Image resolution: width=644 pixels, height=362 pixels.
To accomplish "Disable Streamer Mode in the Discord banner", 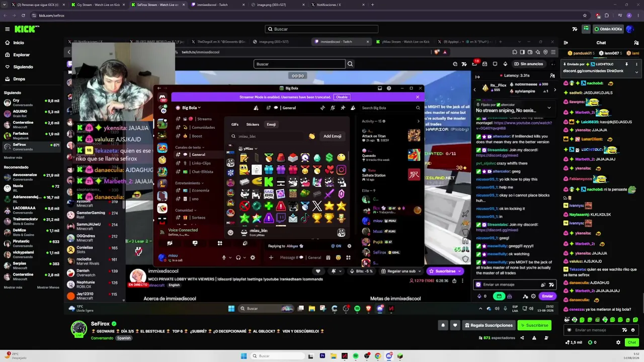I will pyautogui.click(x=342, y=97).
